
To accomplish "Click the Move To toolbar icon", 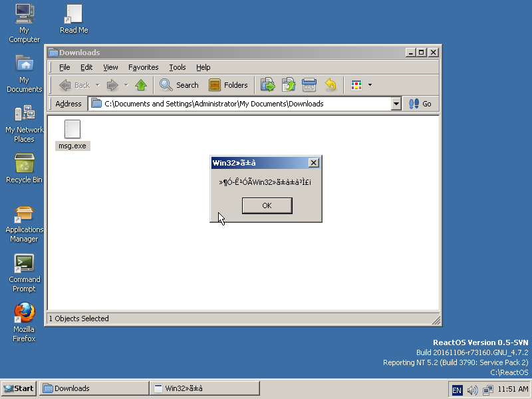I will [268, 85].
